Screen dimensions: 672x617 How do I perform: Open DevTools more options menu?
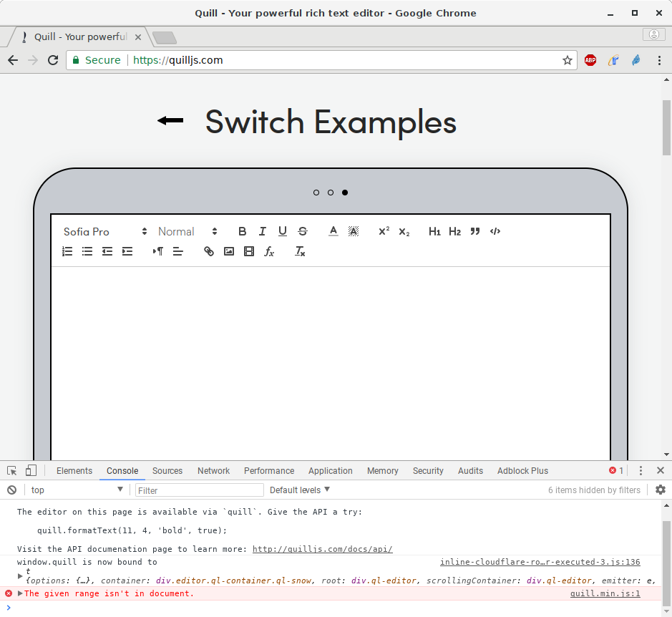pos(641,471)
